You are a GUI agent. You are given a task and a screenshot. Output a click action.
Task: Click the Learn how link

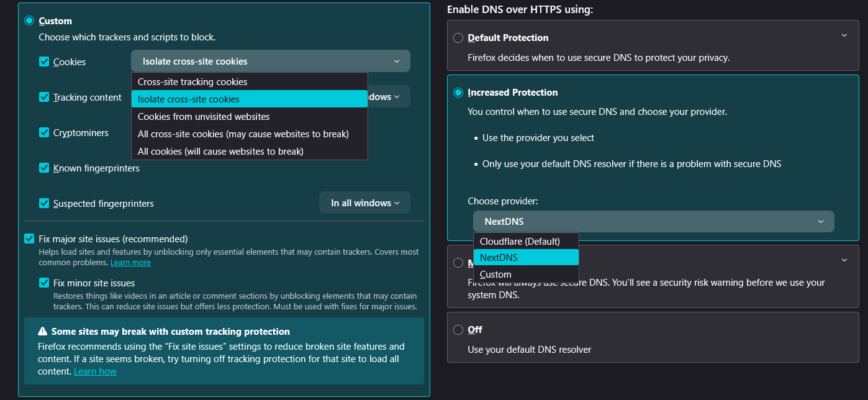95,371
